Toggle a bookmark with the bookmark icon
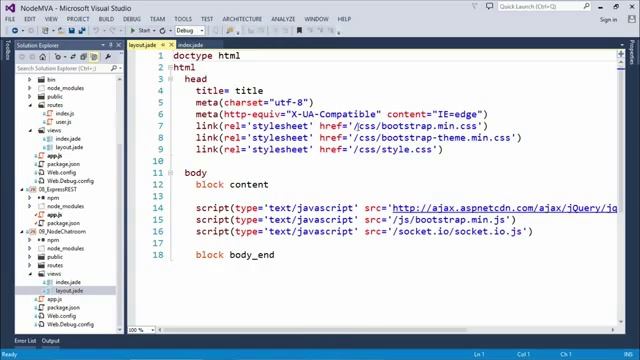The height and width of the screenshot is (360, 640). (x=299, y=31)
